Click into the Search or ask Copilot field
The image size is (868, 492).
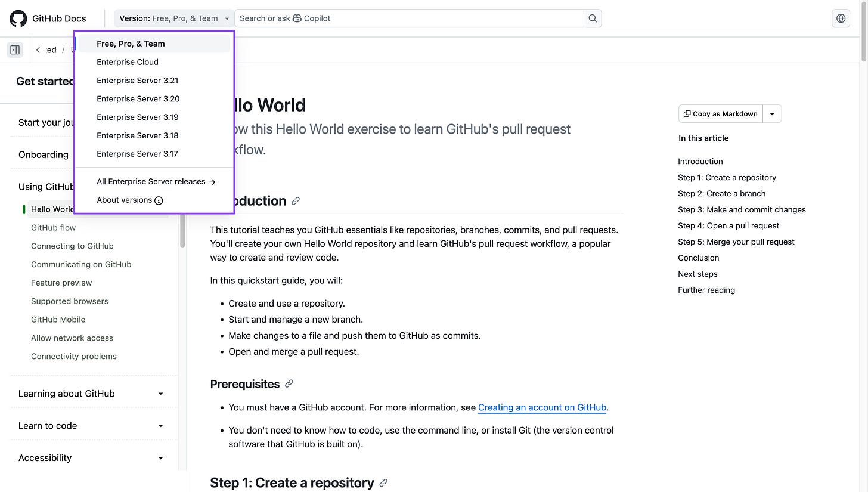[x=409, y=18]
